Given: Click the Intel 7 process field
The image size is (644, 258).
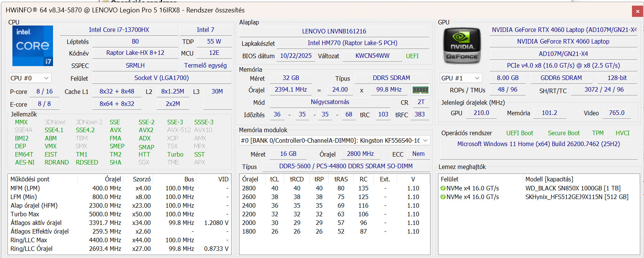Looking at the screenshot, I should pos(206,30).
